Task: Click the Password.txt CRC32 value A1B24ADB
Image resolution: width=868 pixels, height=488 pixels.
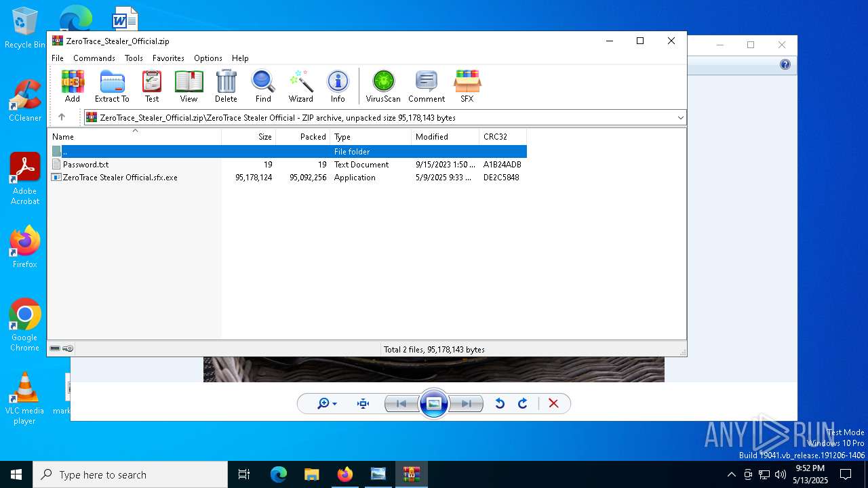Action: 502,164
